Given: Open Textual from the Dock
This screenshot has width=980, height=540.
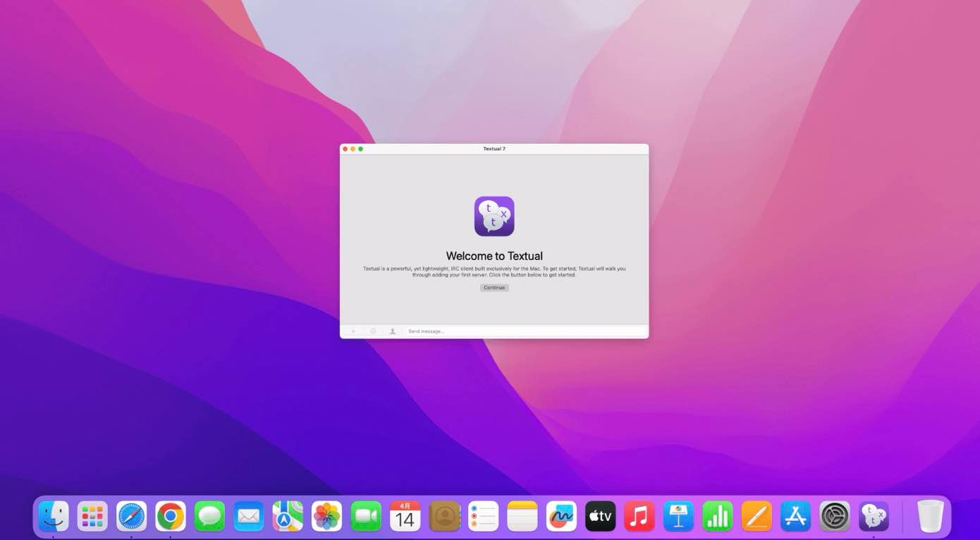Looking at the screenshot, I should tap(874, 516).
